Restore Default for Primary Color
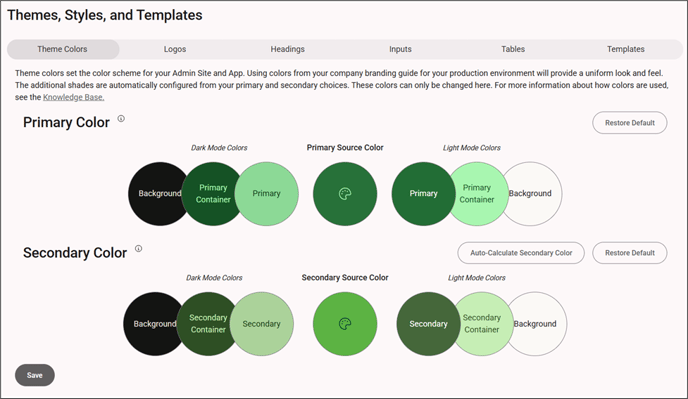Screen dimensions: 688x399 (x=630, y=123)
